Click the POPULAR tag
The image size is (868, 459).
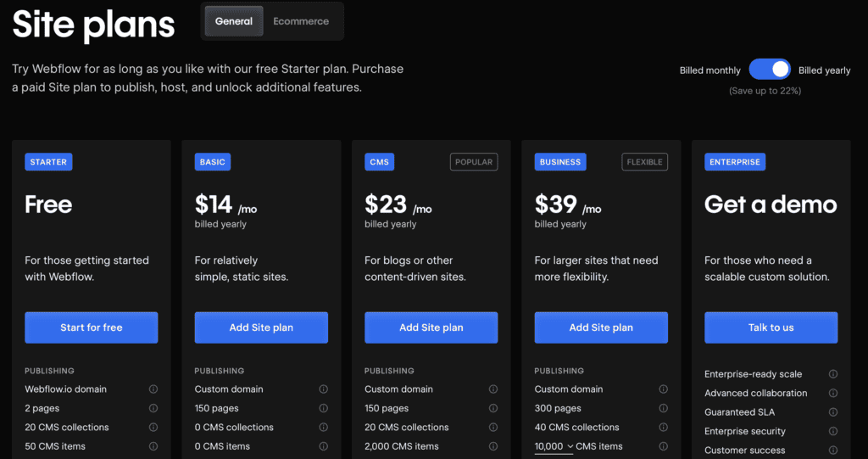pos(474,162)
